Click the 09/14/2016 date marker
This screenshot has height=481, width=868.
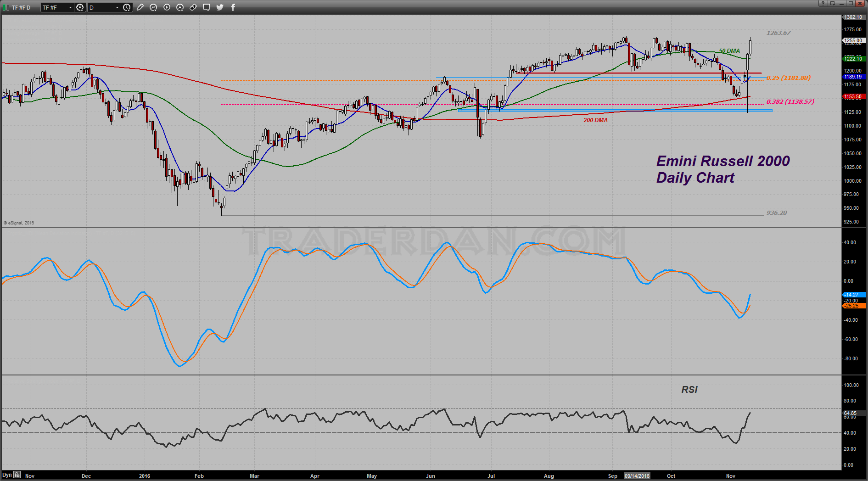tap(637, 476)
